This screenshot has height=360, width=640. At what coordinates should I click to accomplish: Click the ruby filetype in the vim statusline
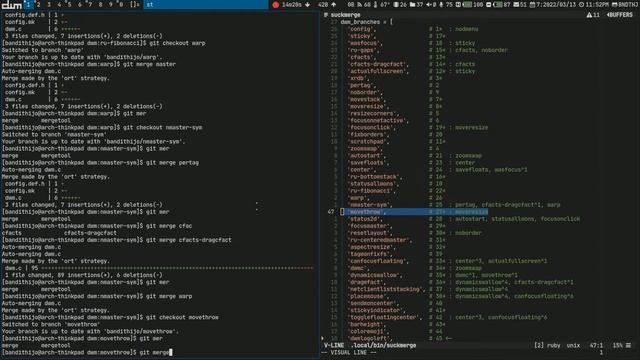point(553,346)
